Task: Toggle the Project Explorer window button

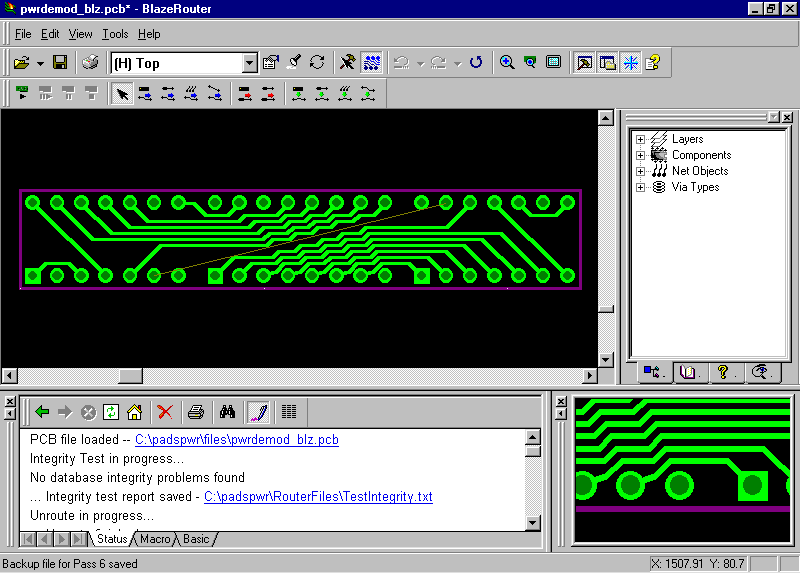Action: 607,63
